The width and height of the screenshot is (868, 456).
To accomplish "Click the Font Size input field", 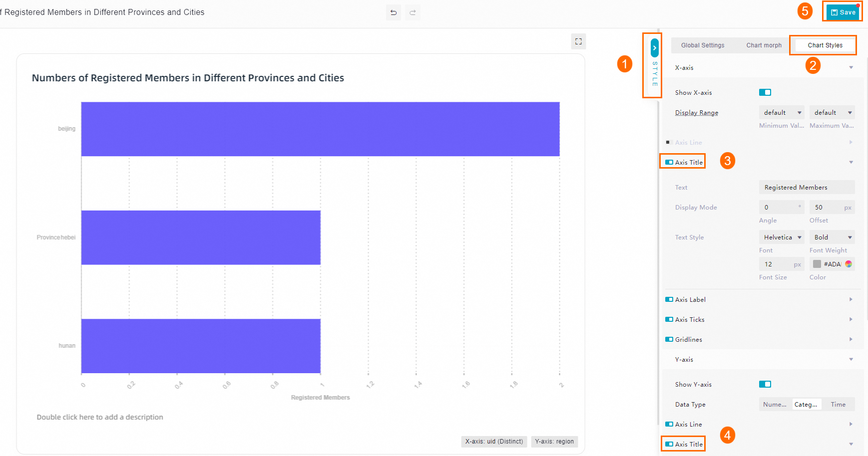I will [x=782, y=264].
